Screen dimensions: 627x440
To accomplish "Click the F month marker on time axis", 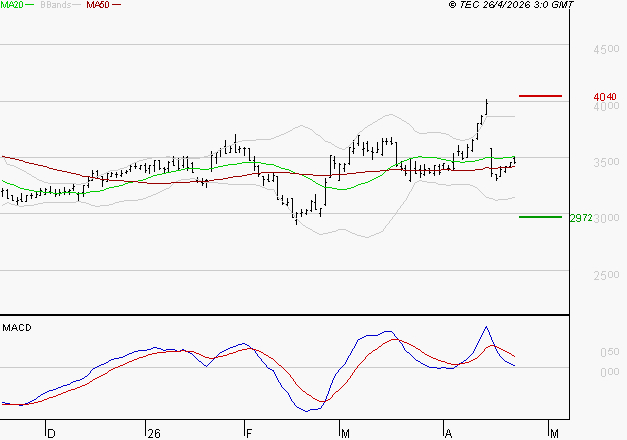I will tap(249, 434).
